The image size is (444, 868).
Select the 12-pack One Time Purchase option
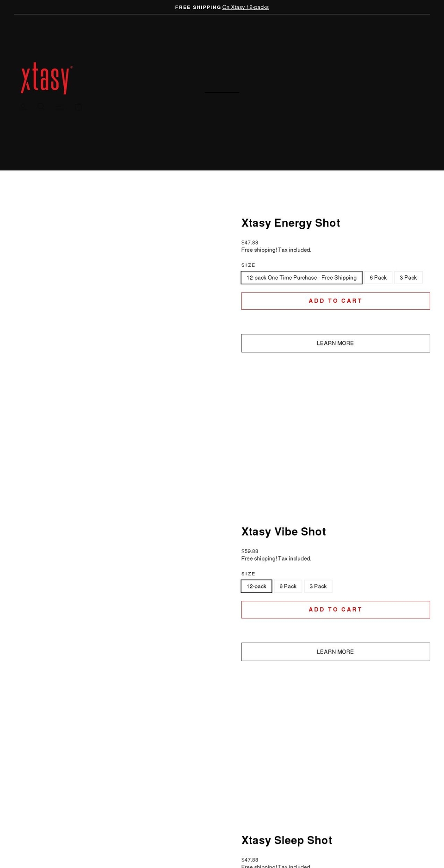click(x=302, y=277)
